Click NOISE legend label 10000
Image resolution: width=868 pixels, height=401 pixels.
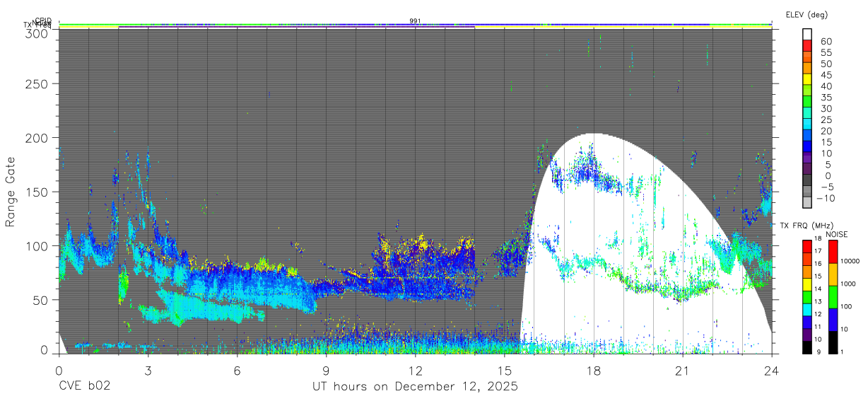(850, 262)
